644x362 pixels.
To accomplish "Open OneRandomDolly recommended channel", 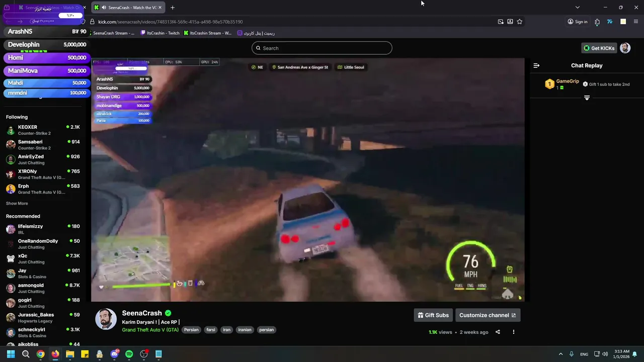I will point(43,244).
